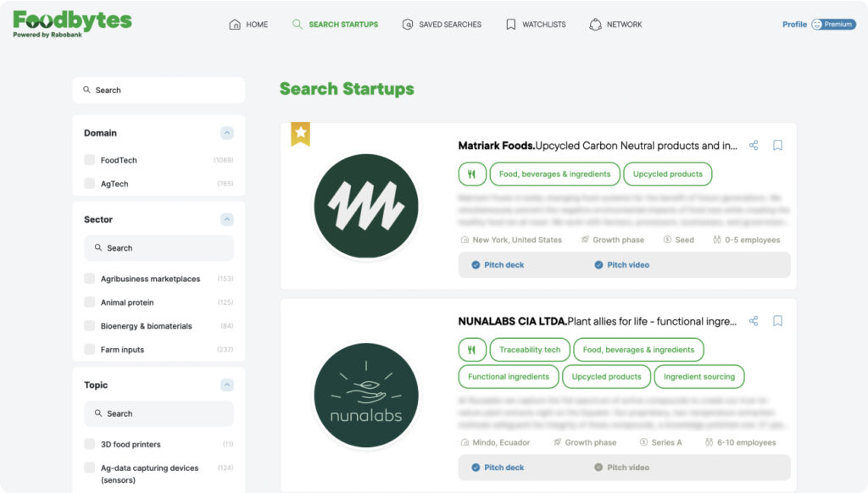The height and width of the screenshot is (493, 868).
Task: Click the Pitch deck check icon for NUNALABS
Action: point(476,468)
